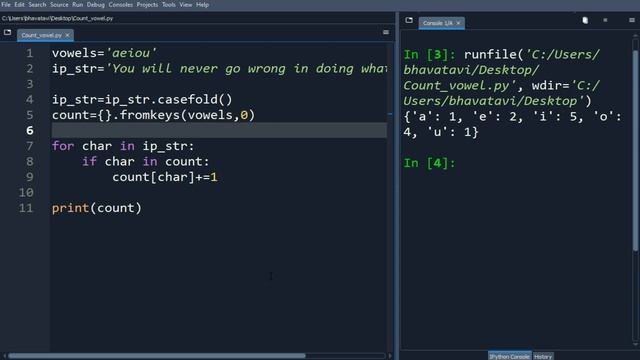
Task: Click the 'In [4]:' console prompt
Action: pos(429,163)
